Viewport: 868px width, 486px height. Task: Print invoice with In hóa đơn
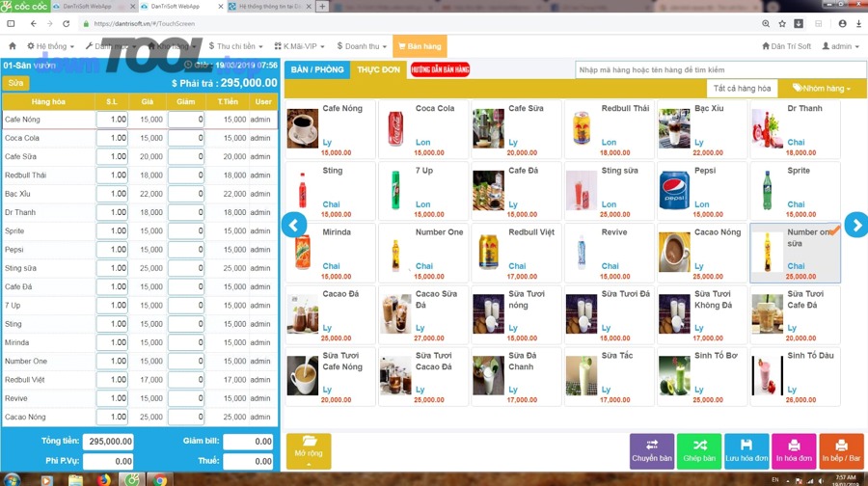[794, 451]
